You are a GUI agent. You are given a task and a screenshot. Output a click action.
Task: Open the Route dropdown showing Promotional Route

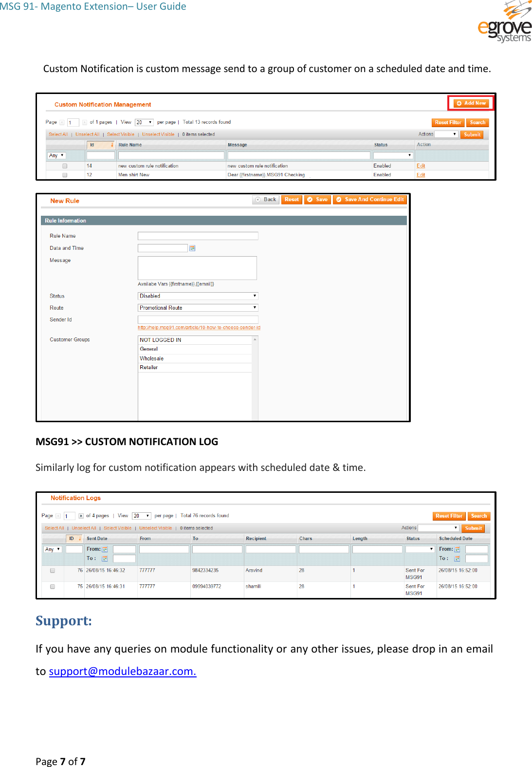tap(198, 308)
